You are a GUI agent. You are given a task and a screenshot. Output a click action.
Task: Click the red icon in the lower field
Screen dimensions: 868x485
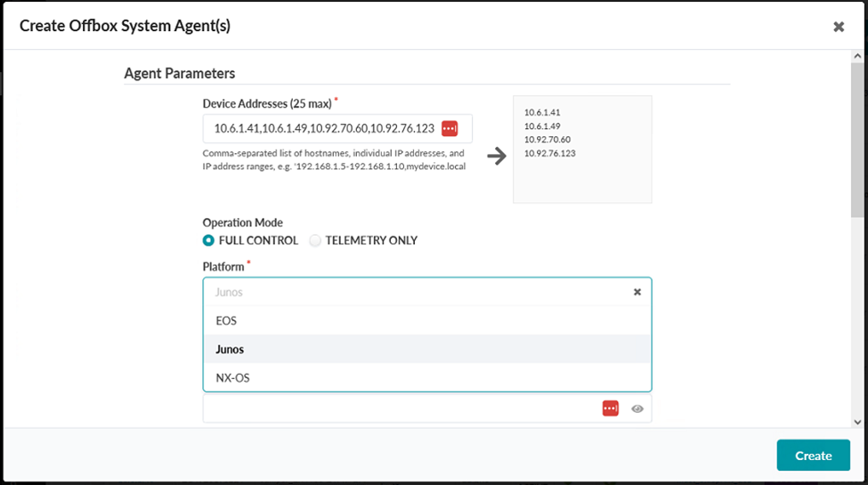(x=610, y=408)
